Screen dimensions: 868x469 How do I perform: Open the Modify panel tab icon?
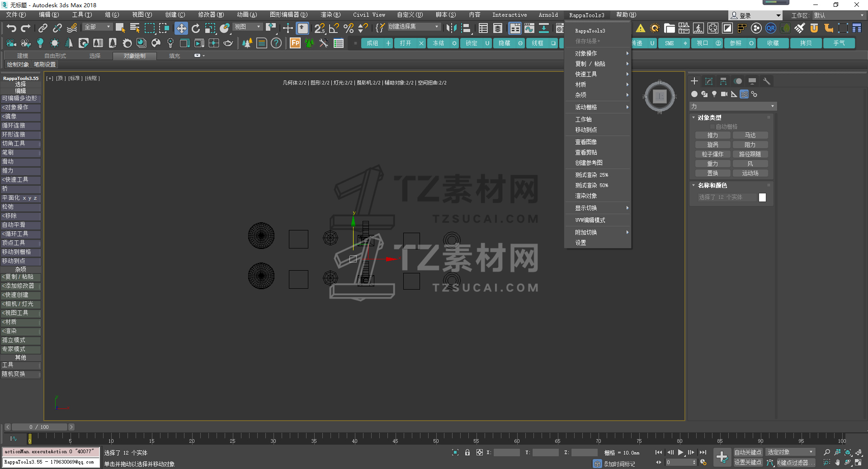point(709,81)
